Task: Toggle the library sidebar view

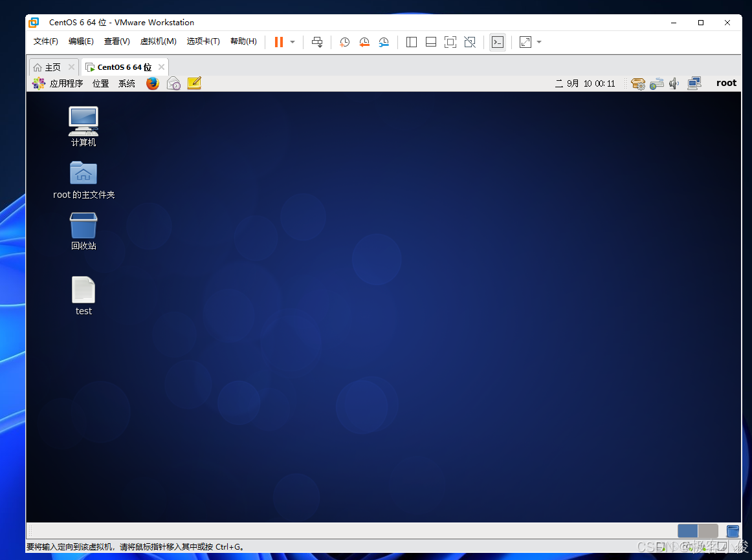Action: [x=412, y=42]
